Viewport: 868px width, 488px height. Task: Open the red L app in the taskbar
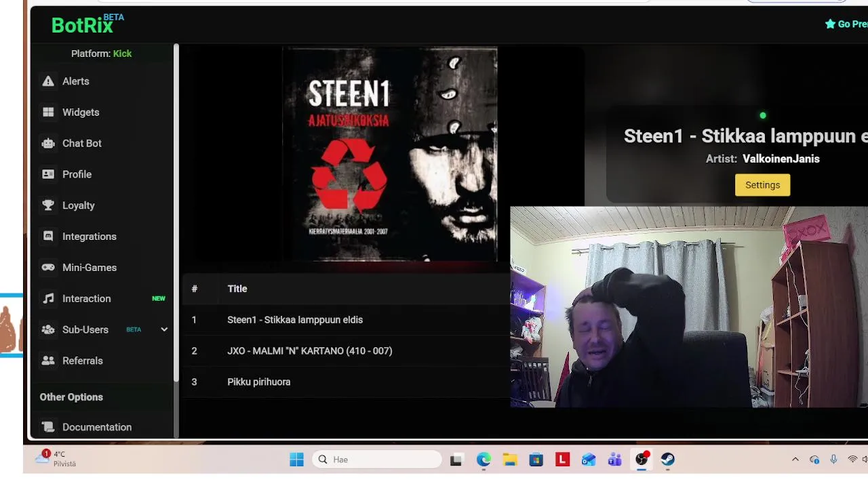pos(562,460)
